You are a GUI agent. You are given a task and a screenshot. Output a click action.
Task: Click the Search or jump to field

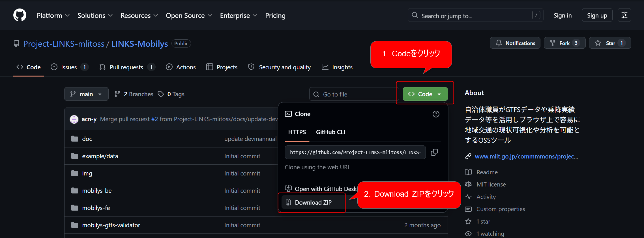[475, 15]
